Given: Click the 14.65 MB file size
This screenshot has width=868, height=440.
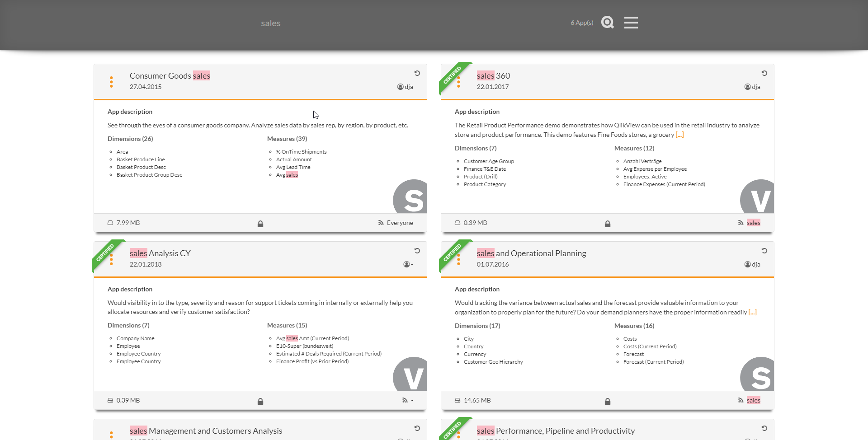Looking at the screenshot, I should [x=477, y=400].
